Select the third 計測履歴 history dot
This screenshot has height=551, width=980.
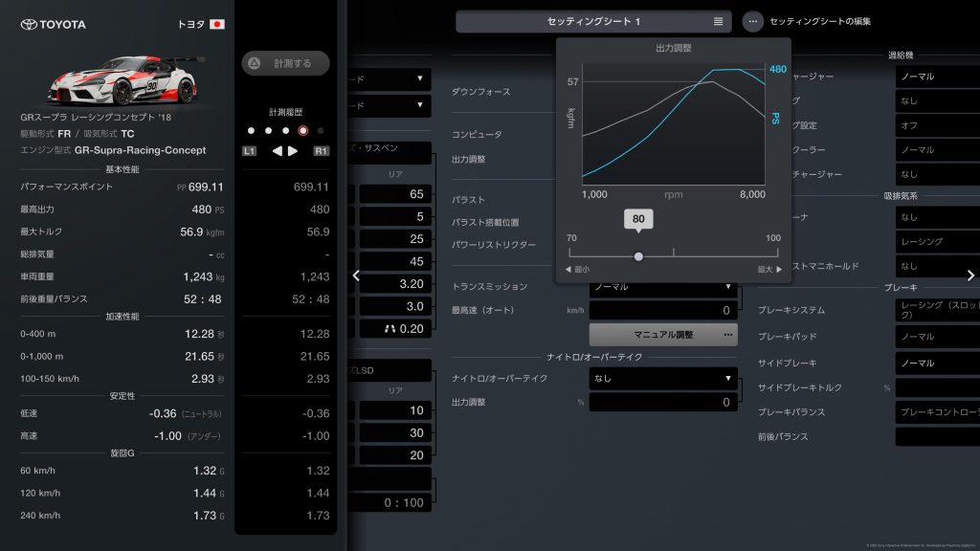click(x=285, y=130)
